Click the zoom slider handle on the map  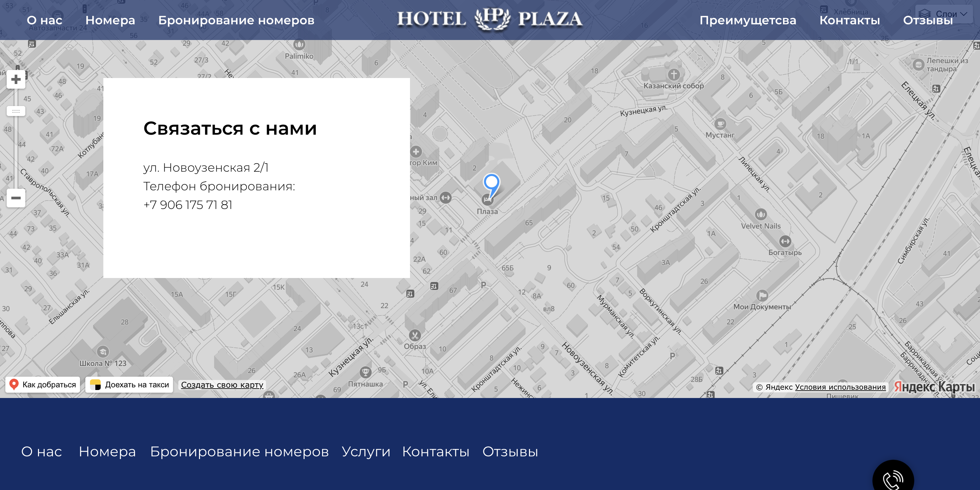pos(16,111)
